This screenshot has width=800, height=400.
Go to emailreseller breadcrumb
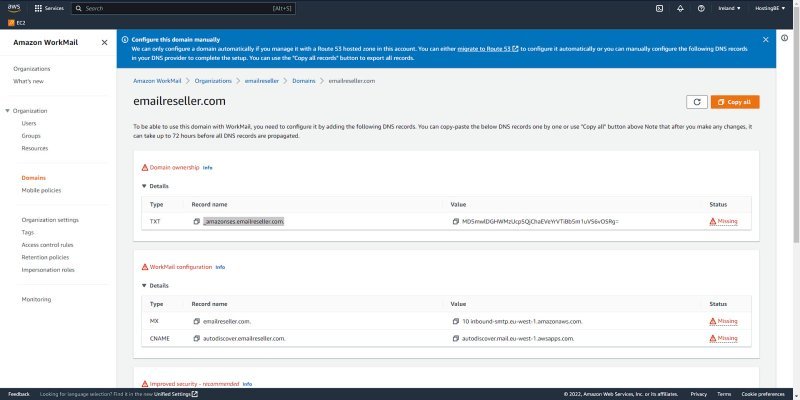point(262,81)
